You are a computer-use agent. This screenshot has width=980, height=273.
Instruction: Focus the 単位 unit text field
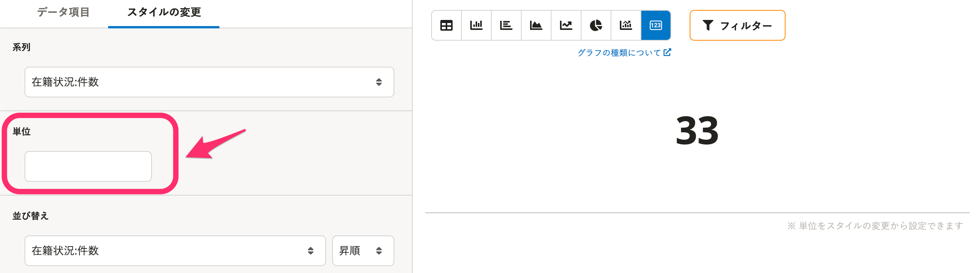tap(88, 166)
